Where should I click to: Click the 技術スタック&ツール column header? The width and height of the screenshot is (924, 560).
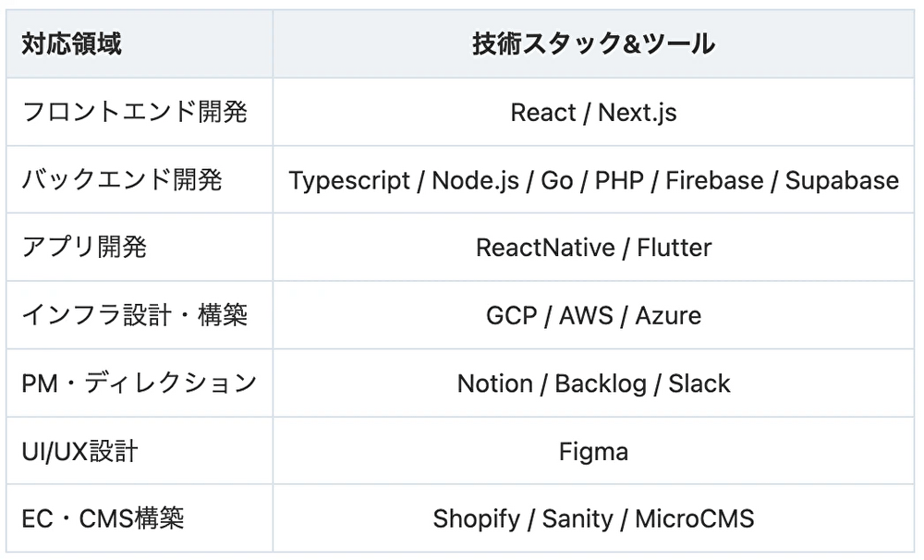click(x=593, y=44)
